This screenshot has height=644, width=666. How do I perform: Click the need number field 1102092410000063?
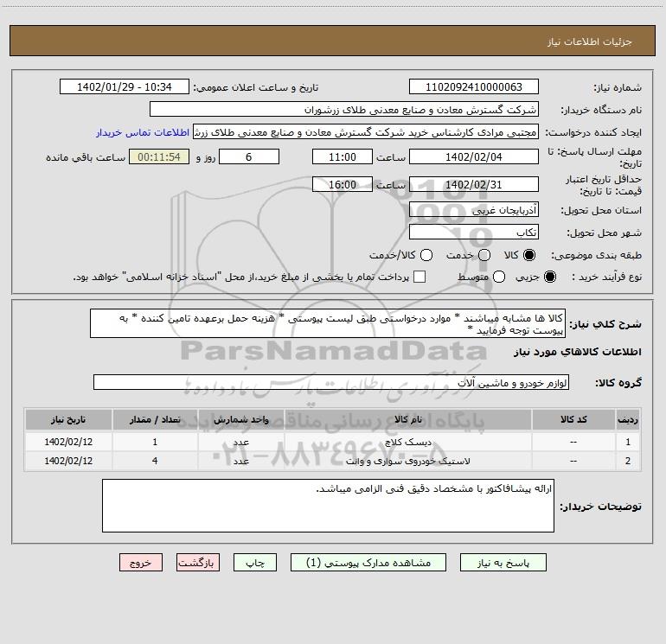pos(474,86)
